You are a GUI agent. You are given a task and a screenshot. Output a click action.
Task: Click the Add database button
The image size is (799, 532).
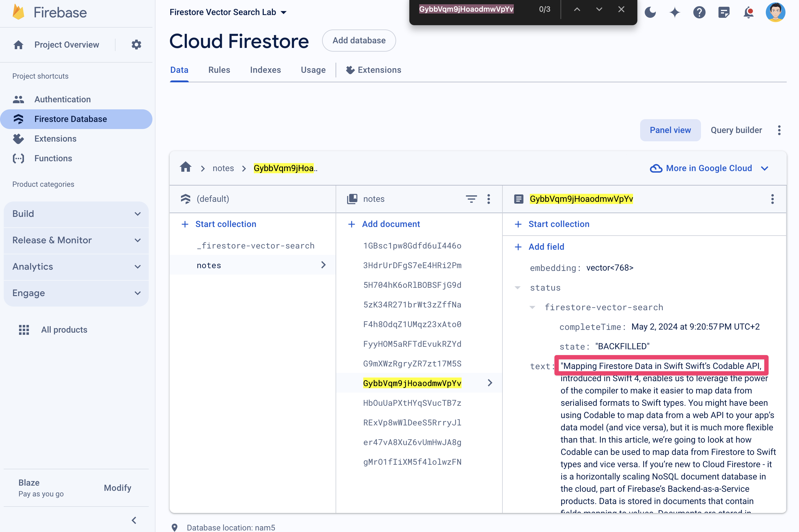358,40
